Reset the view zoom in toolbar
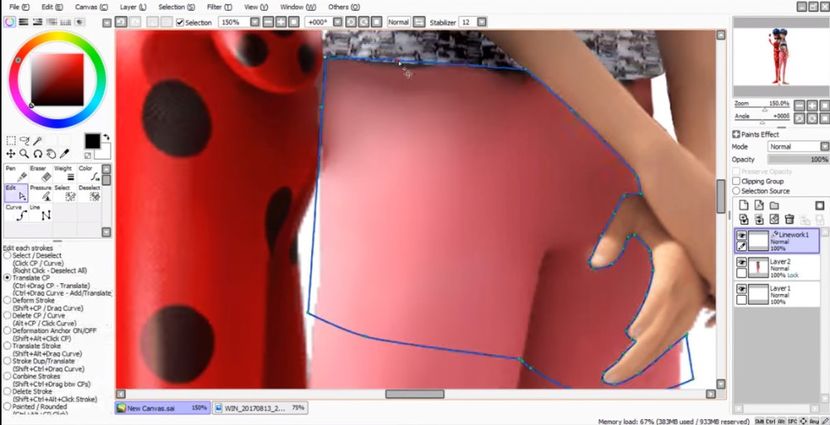Viewport: 830px width, 425px height. click(x=292, y=22)
